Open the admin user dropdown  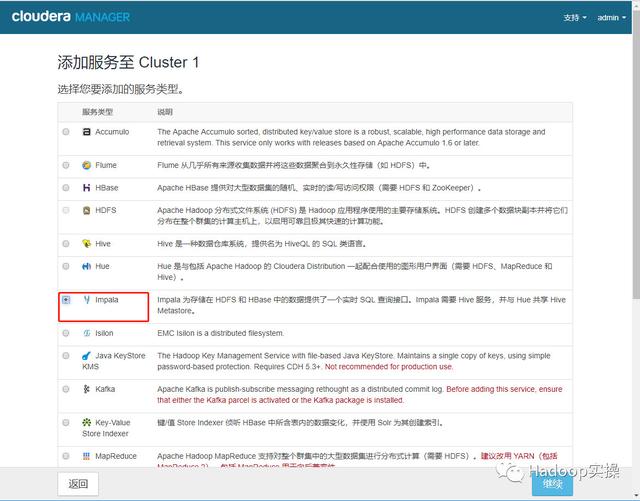[x=611, y=18]
